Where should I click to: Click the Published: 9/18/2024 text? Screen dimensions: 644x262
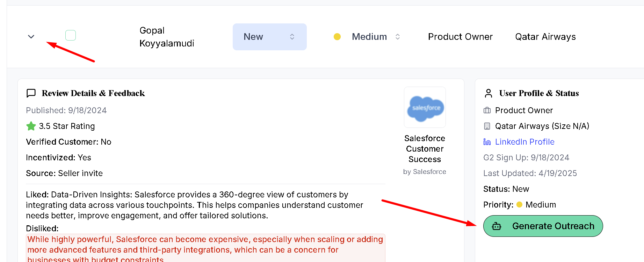click(66, 110)
